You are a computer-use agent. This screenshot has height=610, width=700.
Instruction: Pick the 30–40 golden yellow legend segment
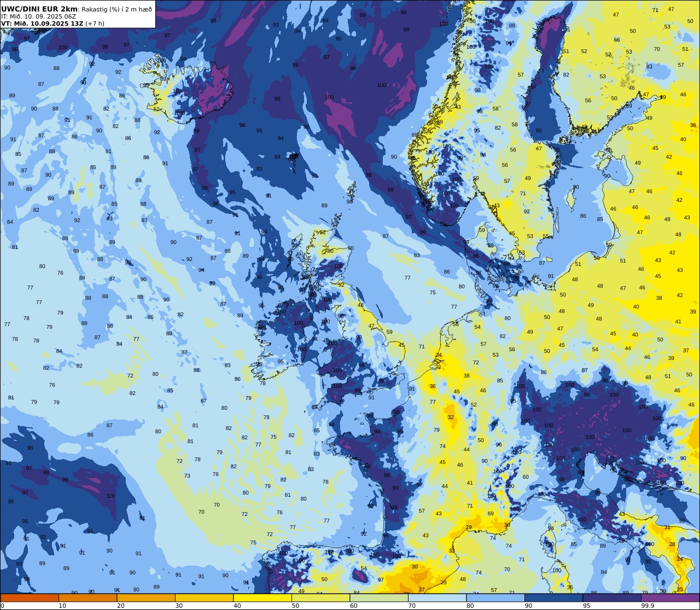click(x=205, y=598)
